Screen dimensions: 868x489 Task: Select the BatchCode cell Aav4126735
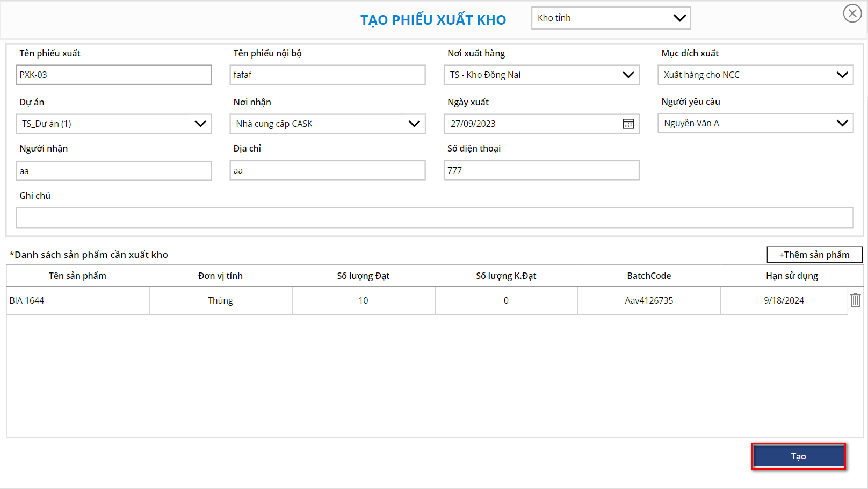coord(649,301)
